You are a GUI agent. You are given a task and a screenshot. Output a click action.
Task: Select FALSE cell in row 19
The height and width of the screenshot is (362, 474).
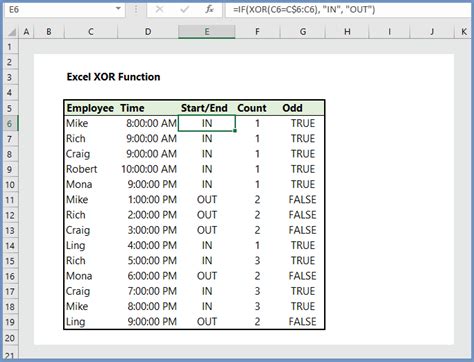tap(303, 322)
